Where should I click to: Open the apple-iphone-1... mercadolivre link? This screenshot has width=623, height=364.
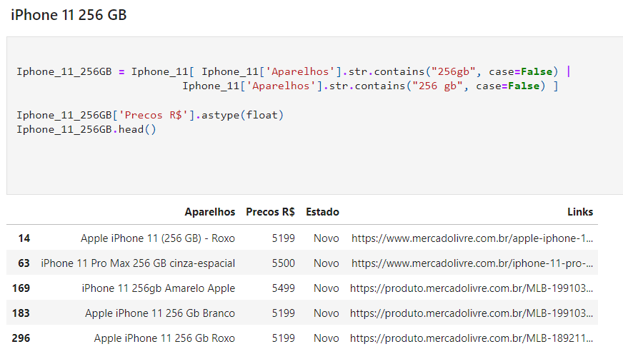(472, 238)
